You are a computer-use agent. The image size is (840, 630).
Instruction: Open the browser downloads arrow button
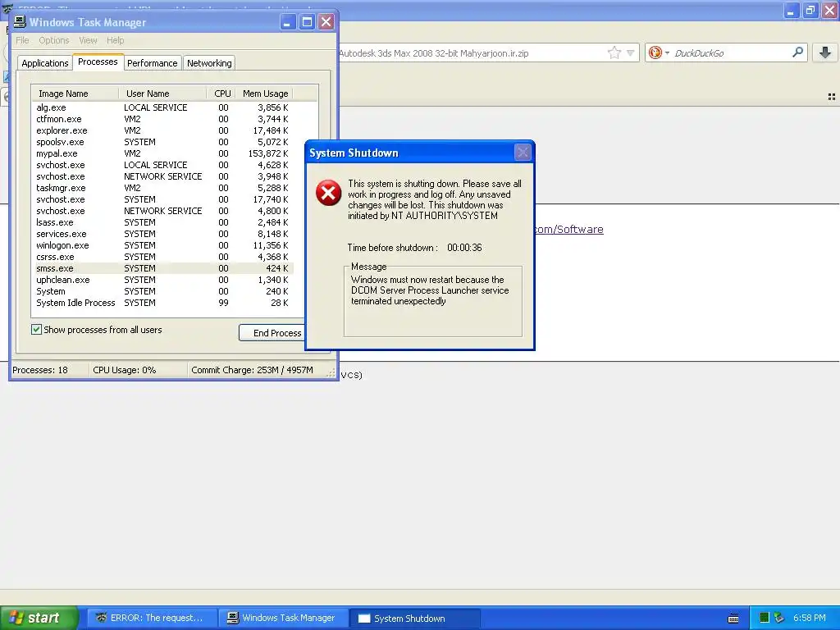pyautogui.click(x=825, y=52)
